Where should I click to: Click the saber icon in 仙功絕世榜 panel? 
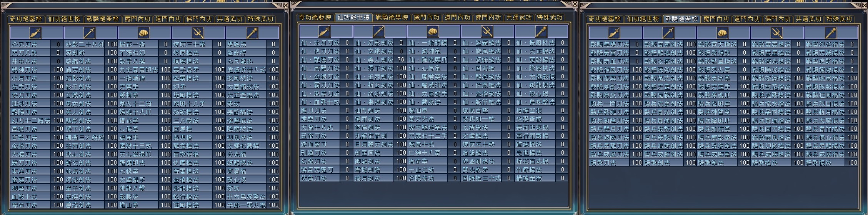tap(325, 31)
